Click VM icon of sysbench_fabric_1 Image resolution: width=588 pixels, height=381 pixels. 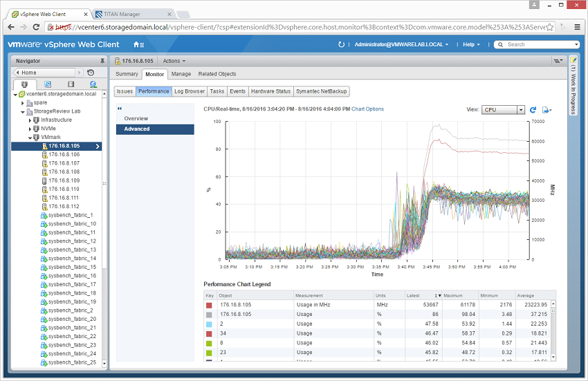click(x=44, y=215)
